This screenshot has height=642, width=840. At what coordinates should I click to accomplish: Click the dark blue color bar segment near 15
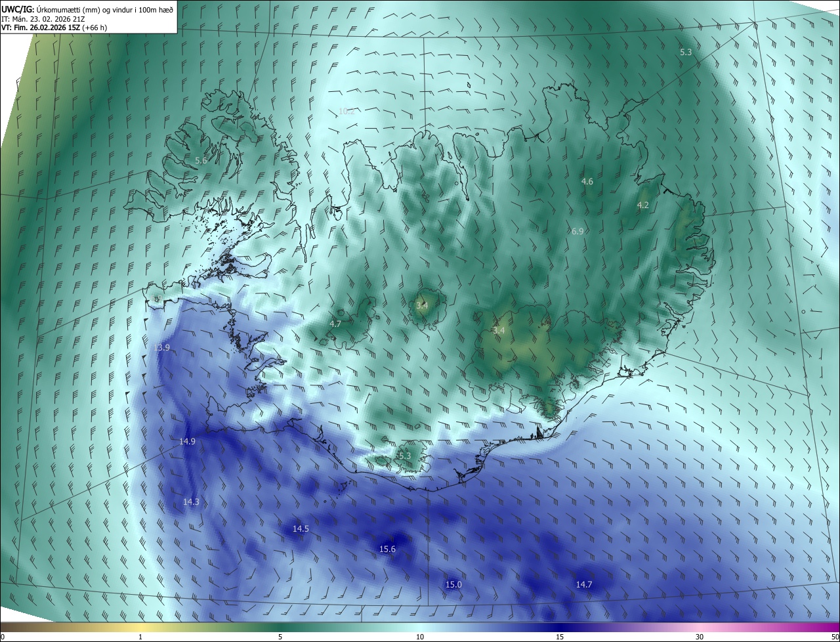[x=560, y=627]
